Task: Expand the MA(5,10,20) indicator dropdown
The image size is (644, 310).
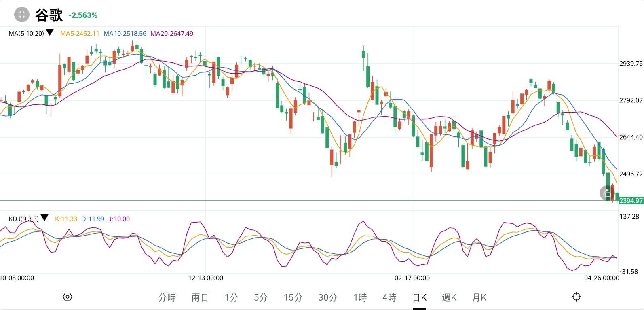Action: coord(50,33)
